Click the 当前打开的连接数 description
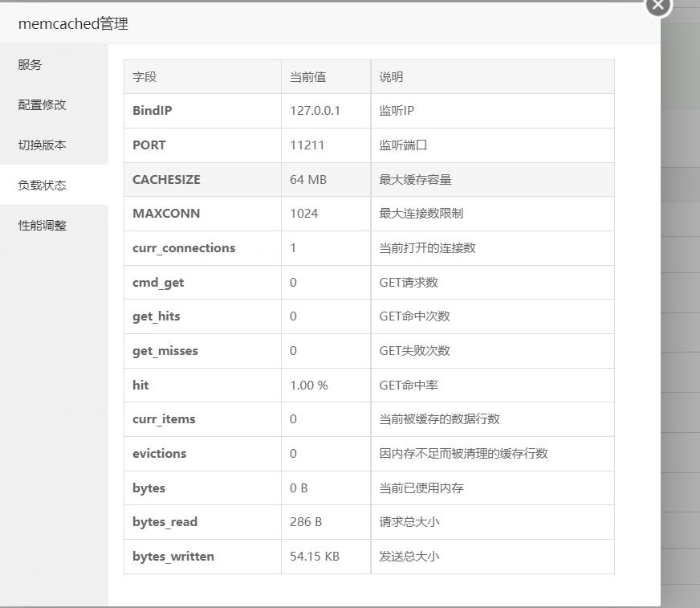This screenshot has width=700, height=608. [427, 248]
